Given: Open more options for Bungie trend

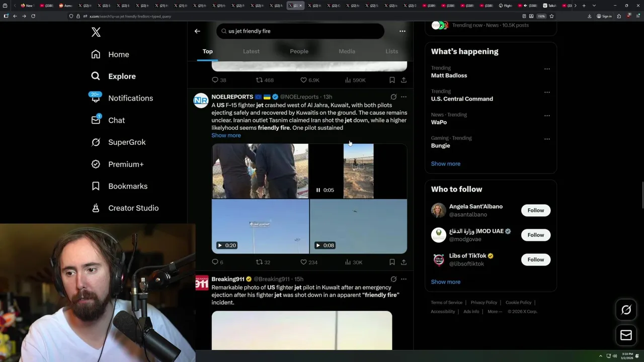Looking at the screenshot, I should 547,139.
